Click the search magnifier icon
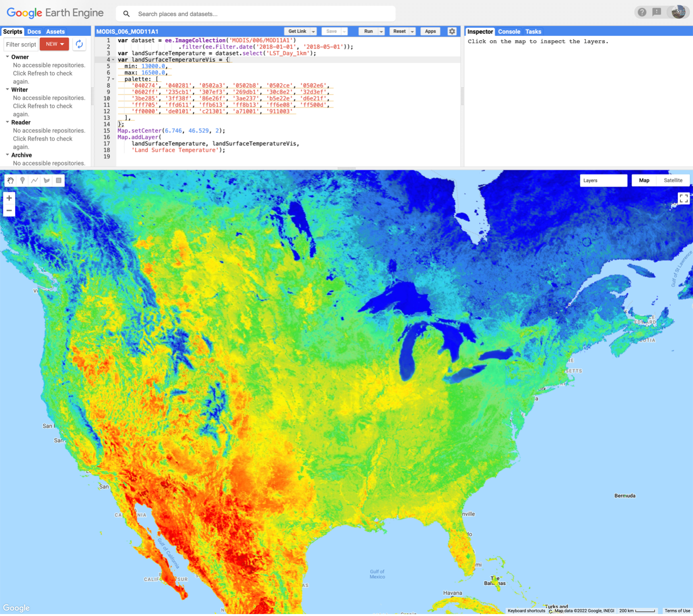The height and width of the screenshot is (616, 693). pos(126,14)
